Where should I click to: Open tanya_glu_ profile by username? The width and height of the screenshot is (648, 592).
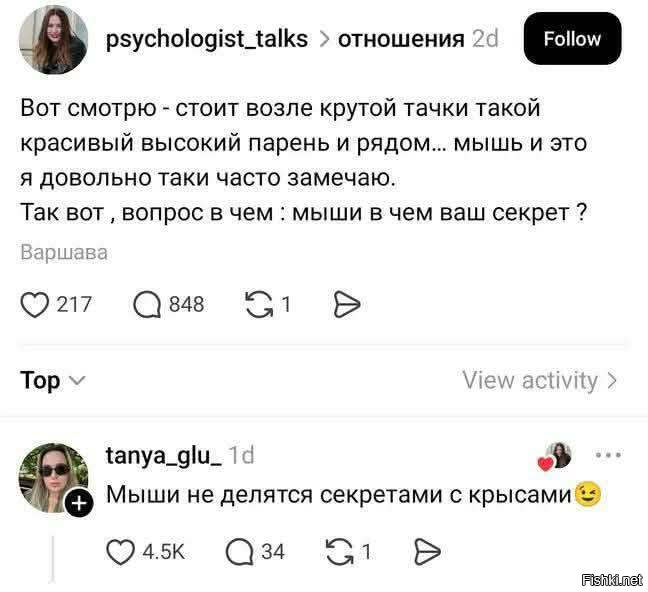point(163,456)
